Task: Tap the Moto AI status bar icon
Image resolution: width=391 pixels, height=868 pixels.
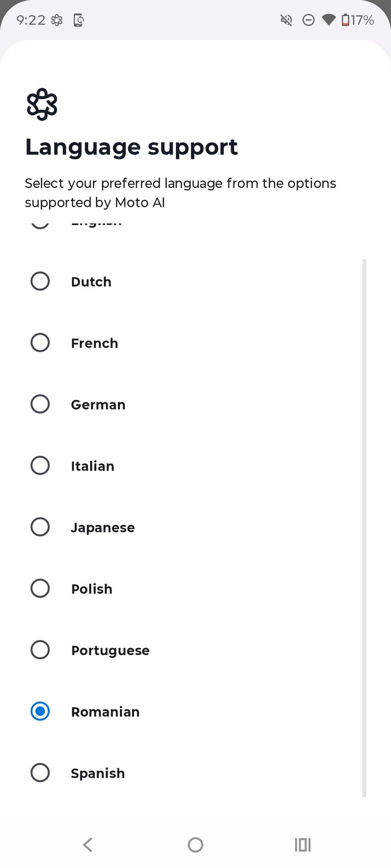Action: click(57, 20)
